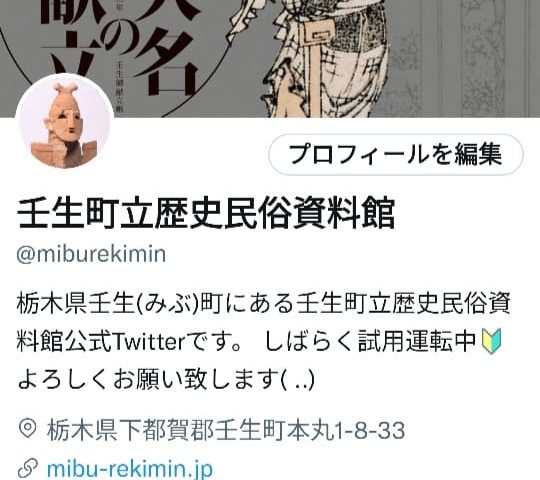Screen dimensions: 540x480
Task: Open the haniwa profile avatar photo
Action: pos(65,123)
